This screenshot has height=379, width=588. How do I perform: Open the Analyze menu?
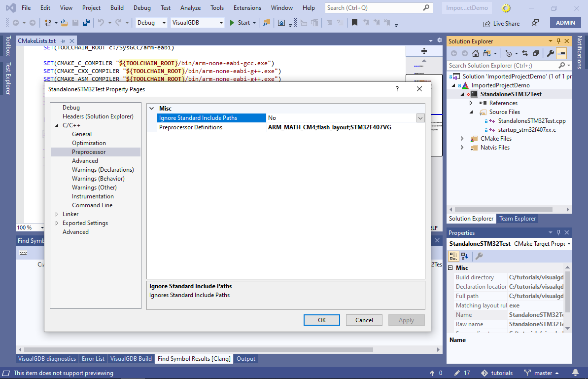[191, 8]
